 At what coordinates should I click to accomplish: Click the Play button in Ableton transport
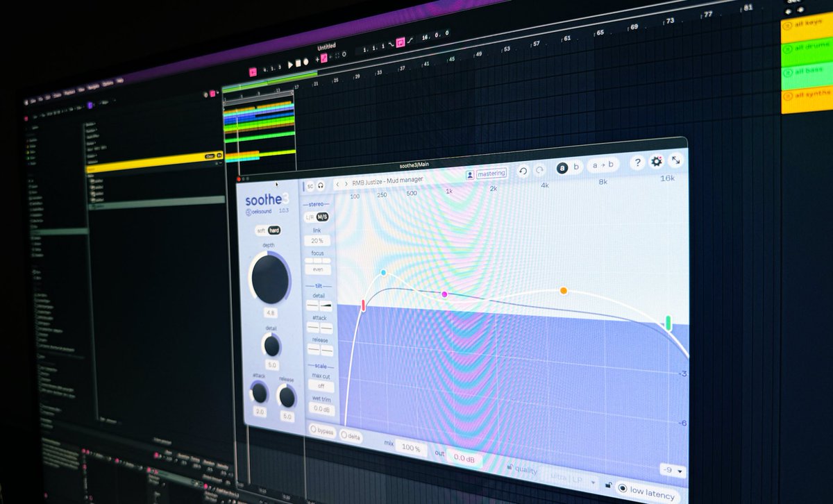click(290, 65)
